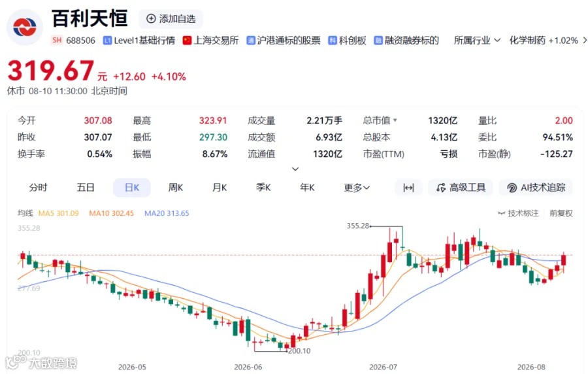Viewport: 588px width, 374px height.
Task: Click the 均线 label
Action: [25, 213]
